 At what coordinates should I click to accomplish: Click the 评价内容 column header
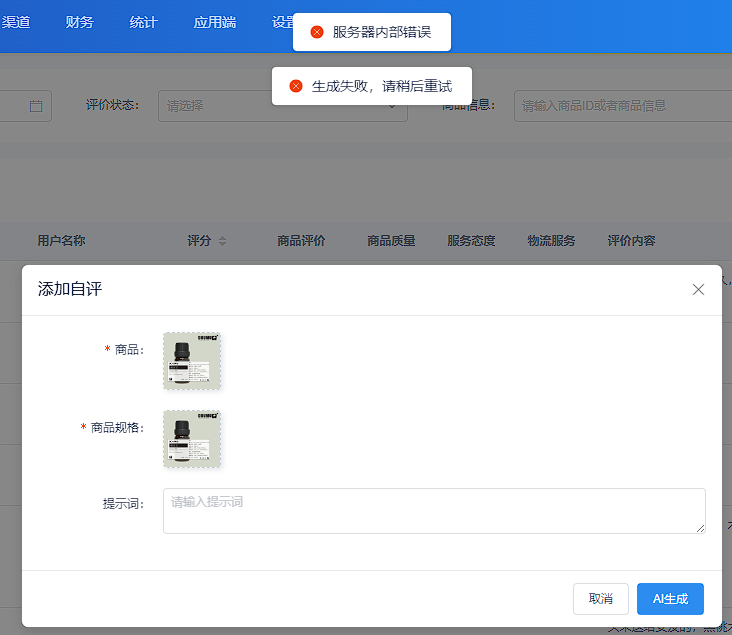tap(631, 241)
